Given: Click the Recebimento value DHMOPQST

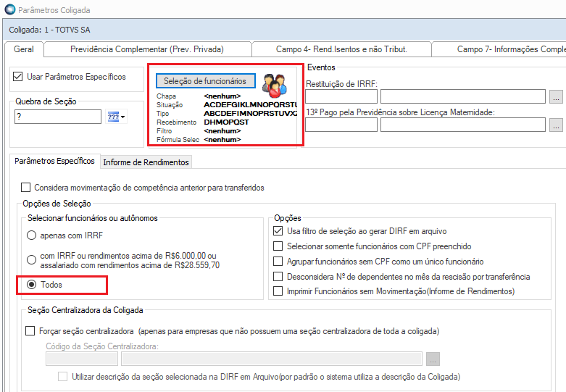Looking at the screenshot, I should pyautogui.click(x=226, y=122).
